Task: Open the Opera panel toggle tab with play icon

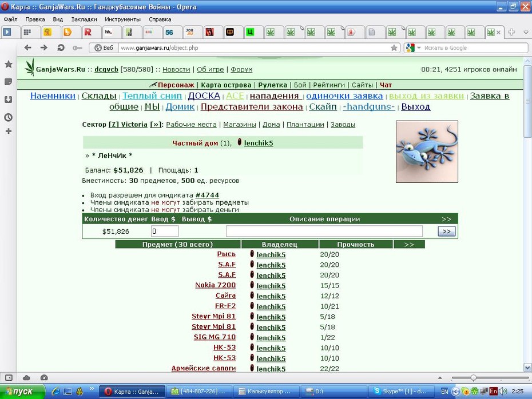Action: 7,32
